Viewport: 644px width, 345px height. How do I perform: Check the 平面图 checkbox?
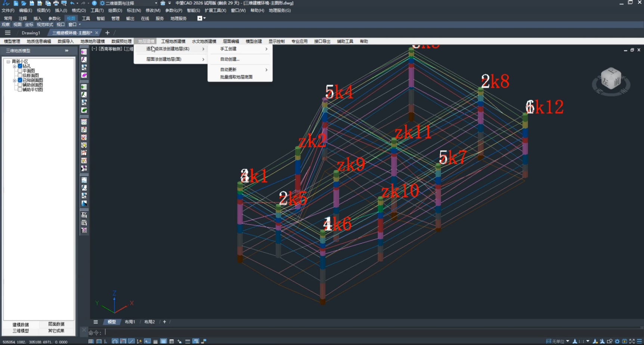(20, 71)
